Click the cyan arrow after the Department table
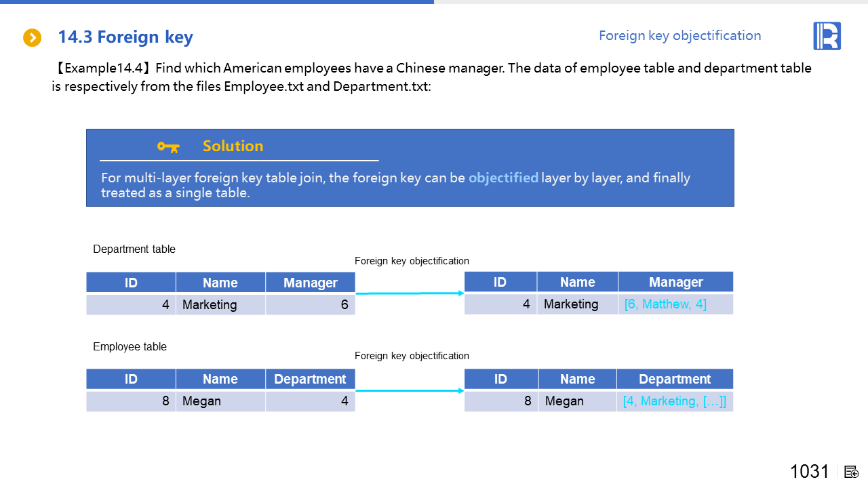Screen dimensions: 868x488 410,293
